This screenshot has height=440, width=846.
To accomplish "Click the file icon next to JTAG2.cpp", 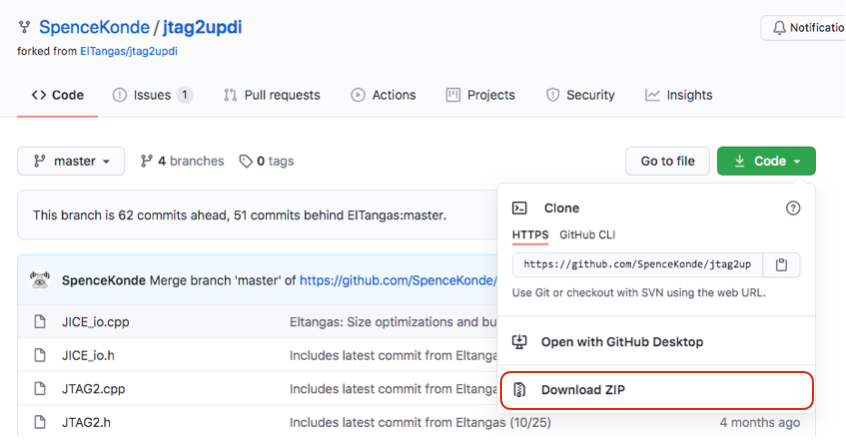I will [40, 389].
